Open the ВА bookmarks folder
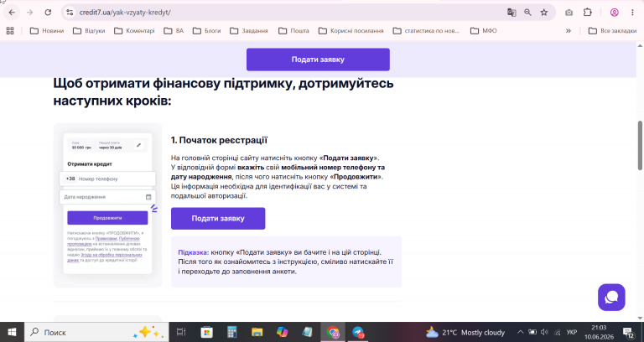 point(174,31)
